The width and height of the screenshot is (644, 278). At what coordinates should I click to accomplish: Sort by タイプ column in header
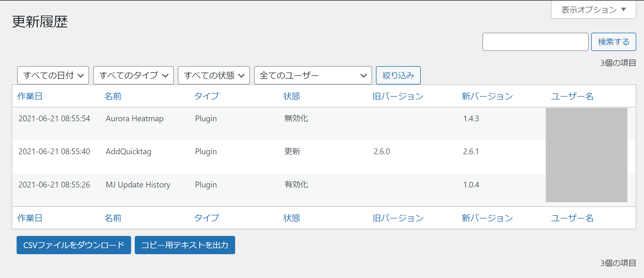click(206, 96)
